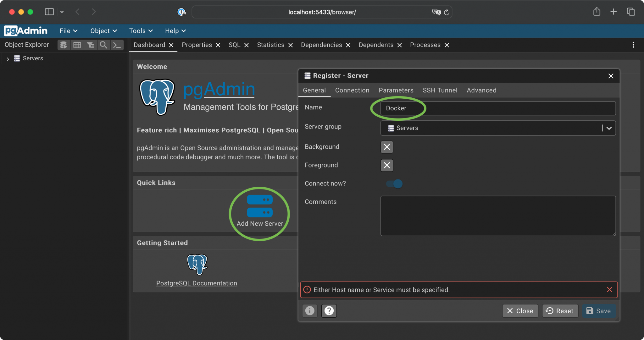Open help question mark in Register Server dialog
The height and width of the screenshot is (340, 644).
click(329, 311)
